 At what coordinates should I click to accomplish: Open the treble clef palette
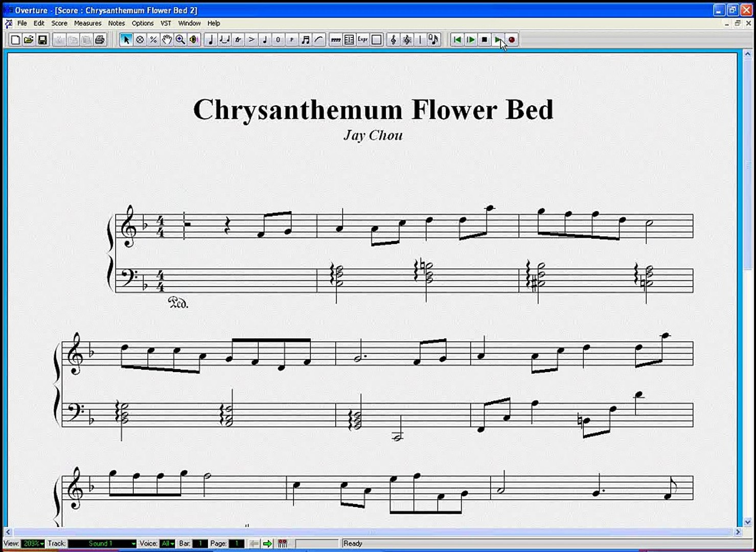pyautogui.click(x=393, y=40)
